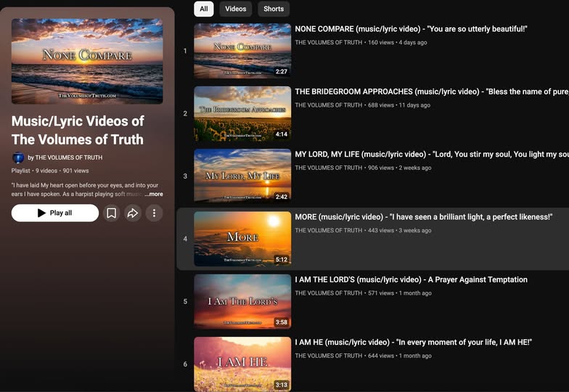Click channel name under MY LORD, MY LIFE
The image size is (569, 392).
coord(328,168)
